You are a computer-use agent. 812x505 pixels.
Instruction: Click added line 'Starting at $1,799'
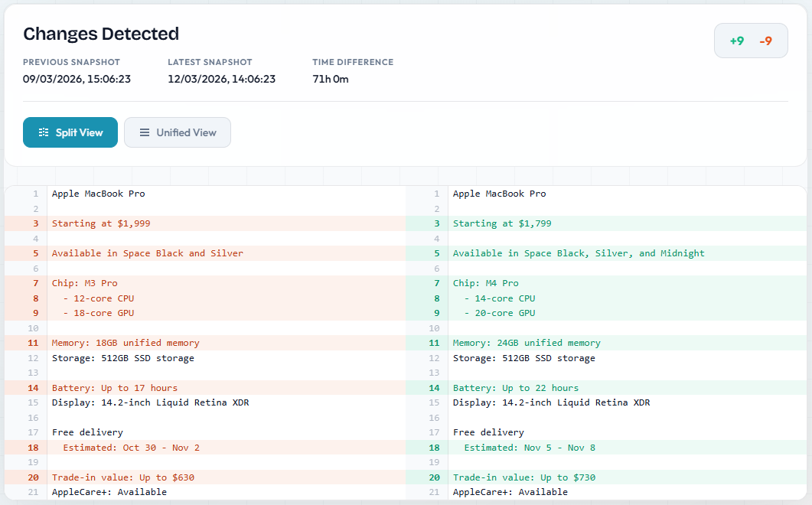(502, 223)
